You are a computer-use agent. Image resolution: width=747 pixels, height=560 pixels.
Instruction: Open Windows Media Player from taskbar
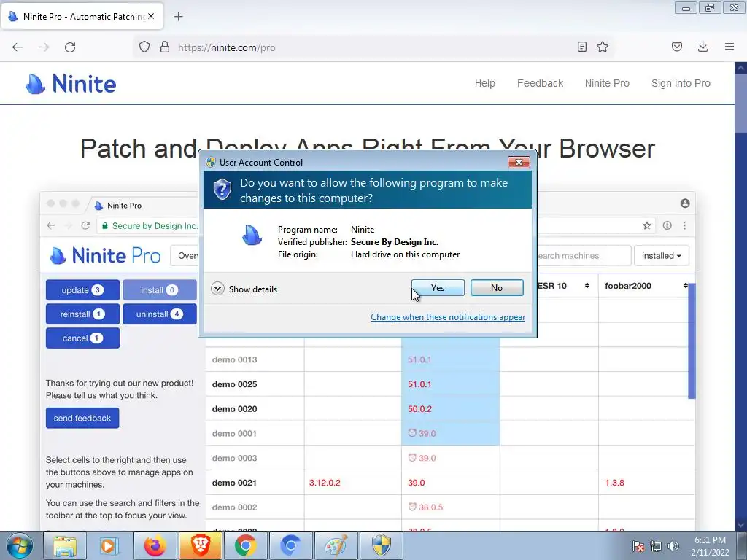click(x=109, y=545)
